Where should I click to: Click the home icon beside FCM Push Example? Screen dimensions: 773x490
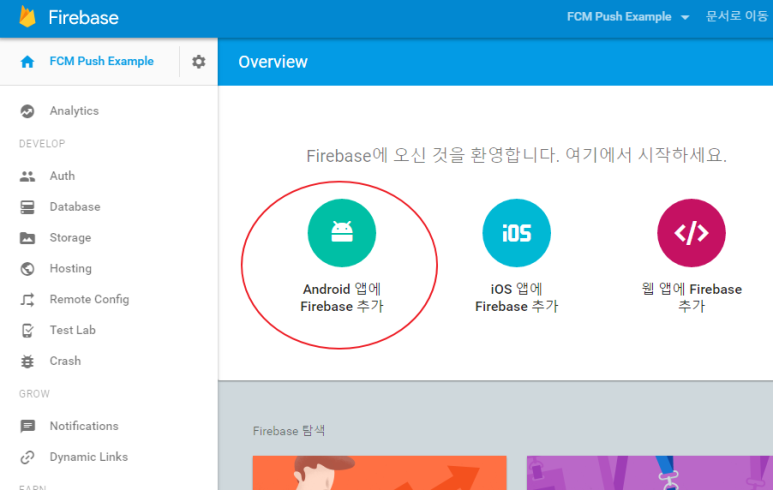tap(28, 62)
